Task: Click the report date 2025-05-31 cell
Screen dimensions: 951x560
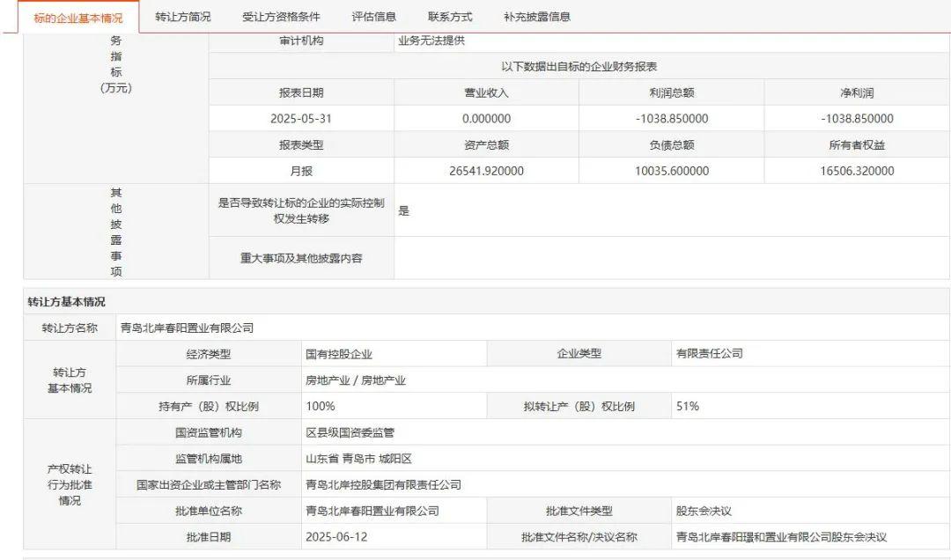Action: (x=301, y=118)
